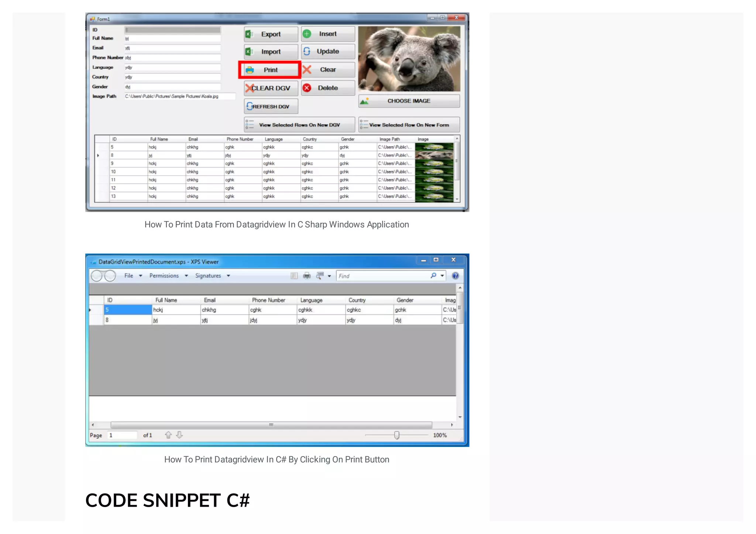Click the disabled ID field in Form1
The height and width of the screenshot is (534, 756).
173,30
